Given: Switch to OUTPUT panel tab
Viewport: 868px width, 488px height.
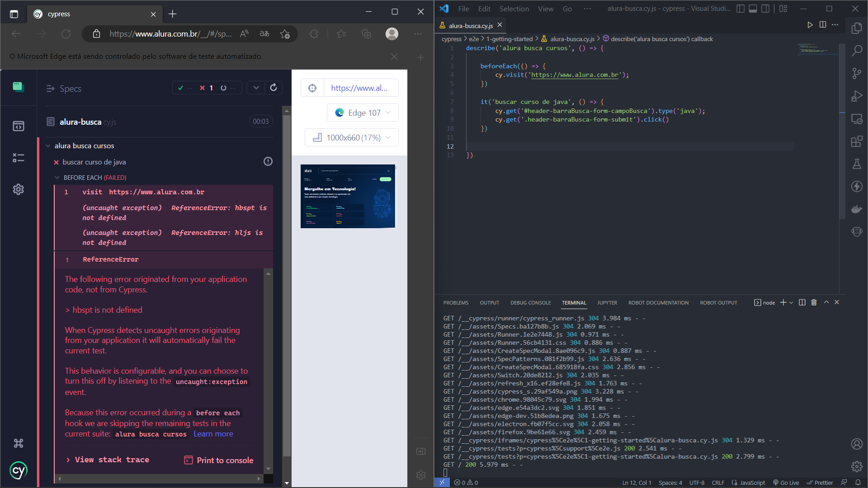Looking at the screenshot, I should 490,303.
